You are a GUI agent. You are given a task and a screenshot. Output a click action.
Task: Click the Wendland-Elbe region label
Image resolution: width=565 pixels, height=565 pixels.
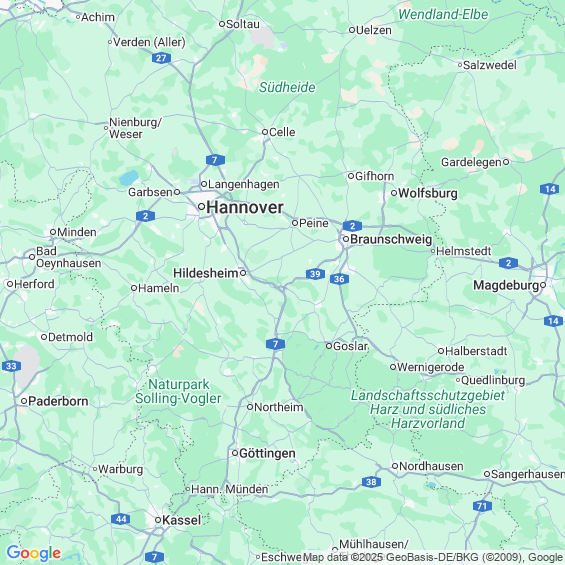click(x=443, y=14)
